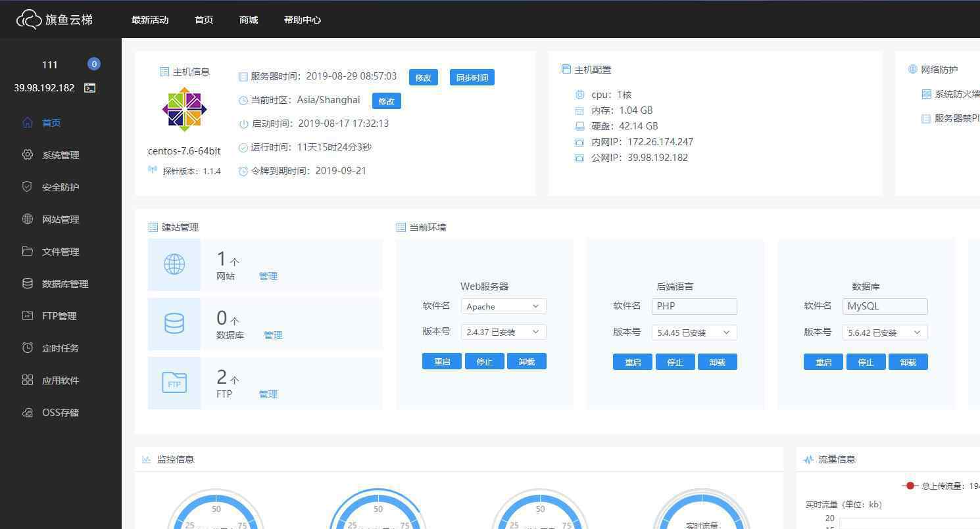Click the 系统防火墙 icon

(926, 94)
